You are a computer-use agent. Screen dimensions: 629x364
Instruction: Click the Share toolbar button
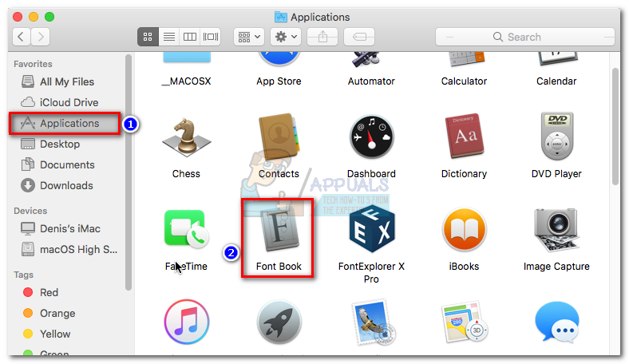tap(322, 37)
